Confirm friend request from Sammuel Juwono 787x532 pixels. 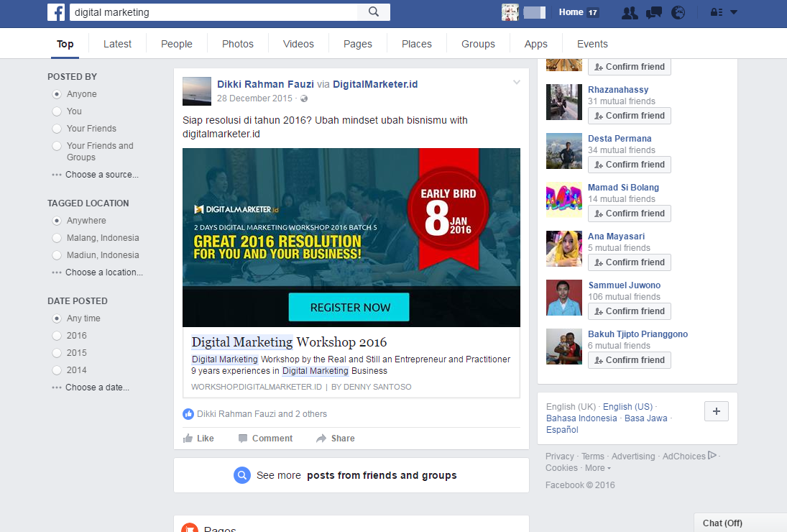click(x=630, y=311)
